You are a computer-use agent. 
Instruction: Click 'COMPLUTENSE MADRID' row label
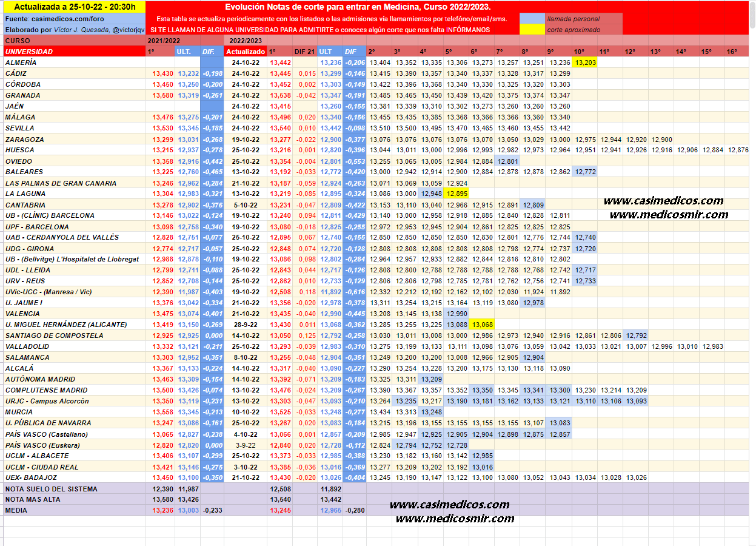[46, 390]
